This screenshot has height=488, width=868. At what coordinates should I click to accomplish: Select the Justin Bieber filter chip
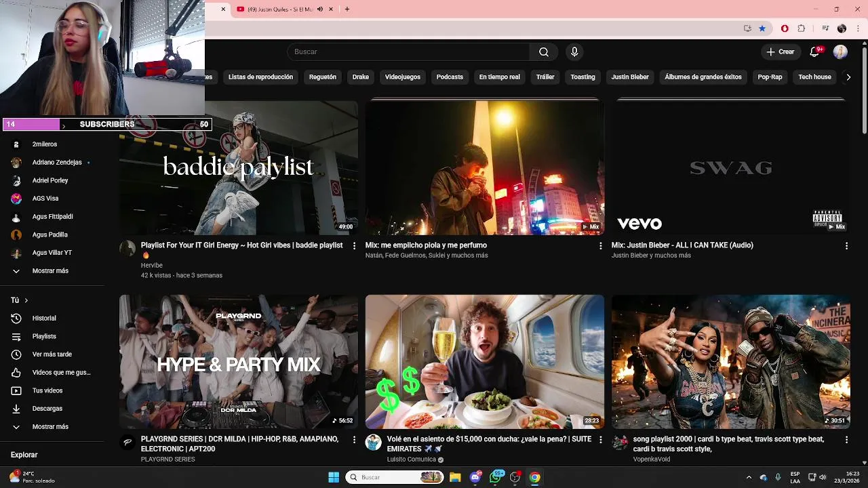point(630,77)
